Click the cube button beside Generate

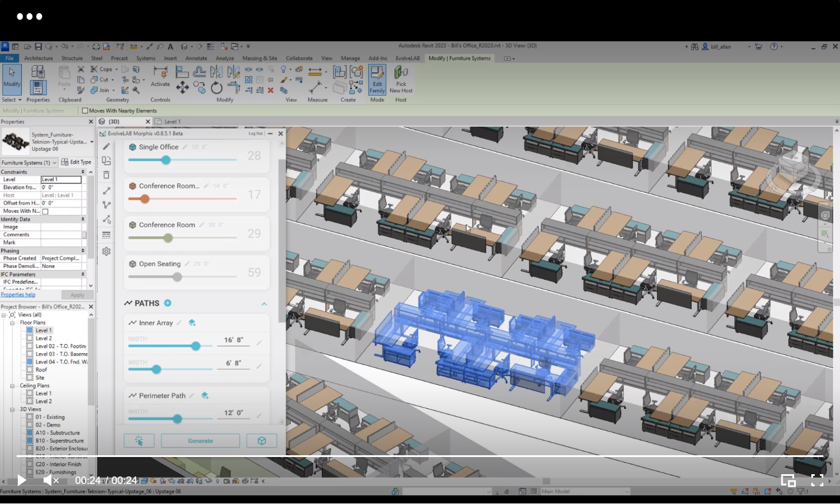point(262,441)
